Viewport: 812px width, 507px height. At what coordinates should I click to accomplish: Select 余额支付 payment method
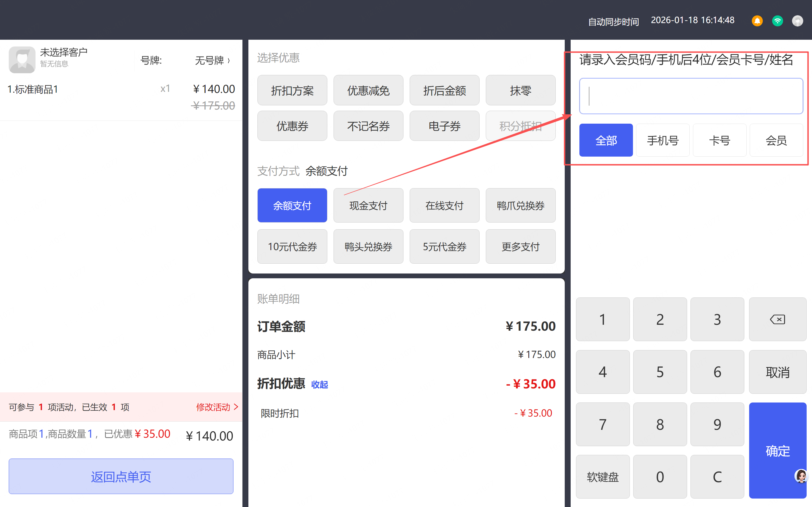tap(292, 205)
